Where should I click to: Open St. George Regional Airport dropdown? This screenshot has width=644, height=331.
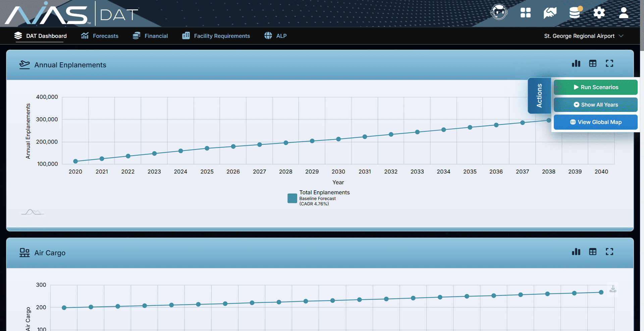(x=584, y=36)
